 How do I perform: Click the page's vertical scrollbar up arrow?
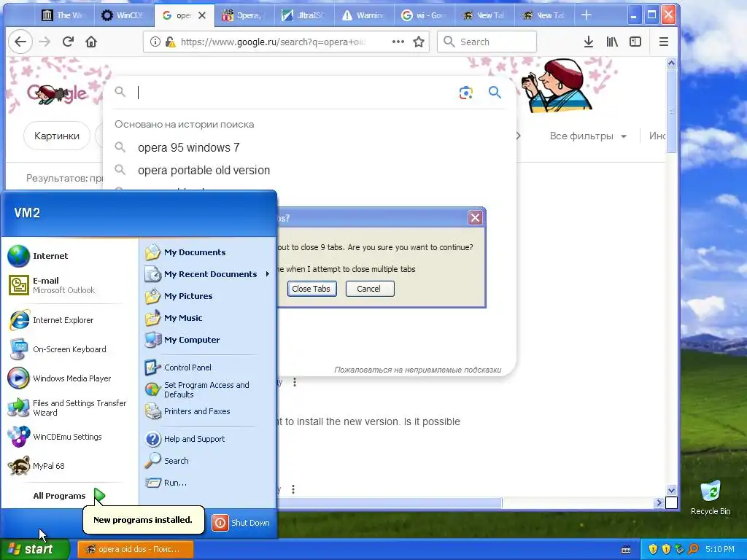(671, 63)
